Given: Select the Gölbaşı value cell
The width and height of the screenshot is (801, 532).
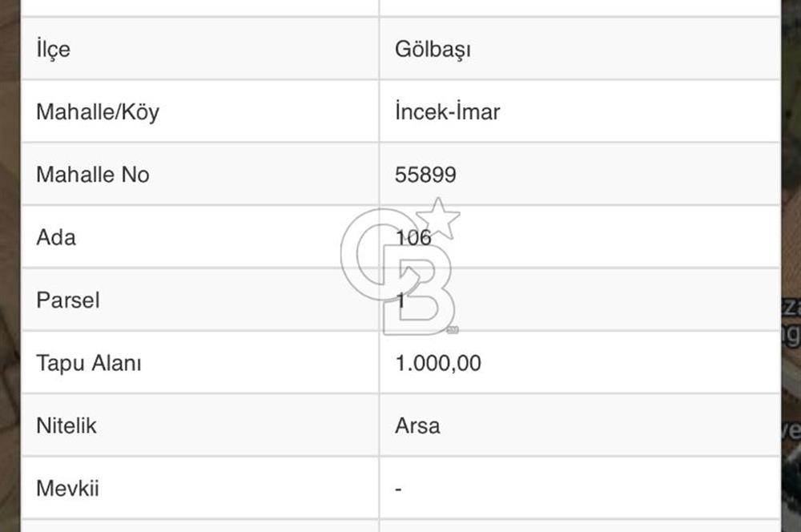Looking at the screenshot, I should [580, 49].
